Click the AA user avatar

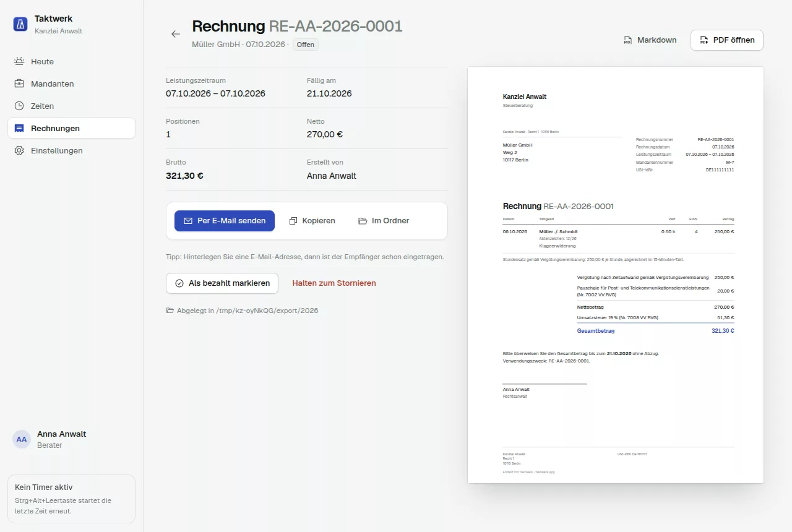(22, 439)
